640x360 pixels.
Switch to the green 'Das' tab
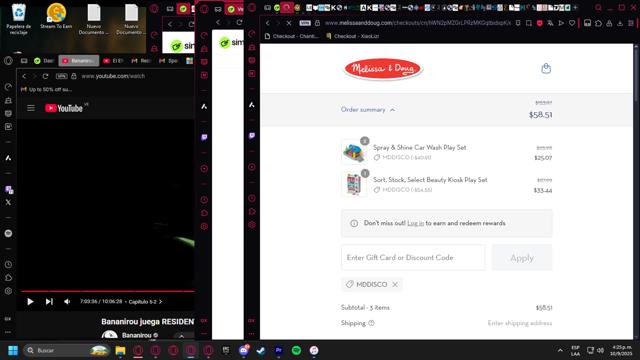(44, 61)
